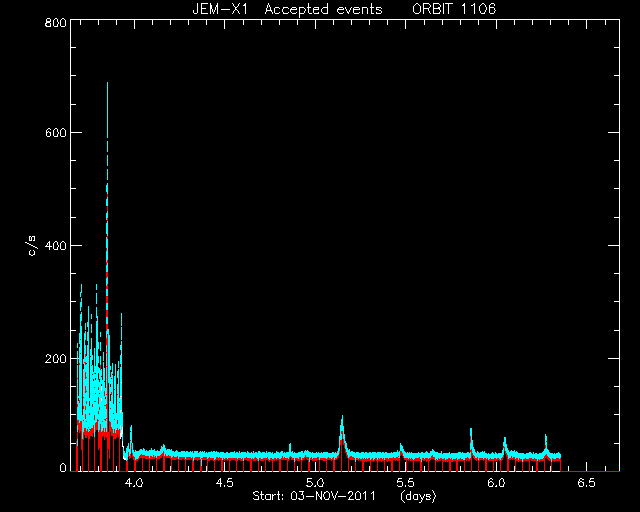Click the 600 y-axis tick label
The image size is (640, 512).
(x=55, y=133)
